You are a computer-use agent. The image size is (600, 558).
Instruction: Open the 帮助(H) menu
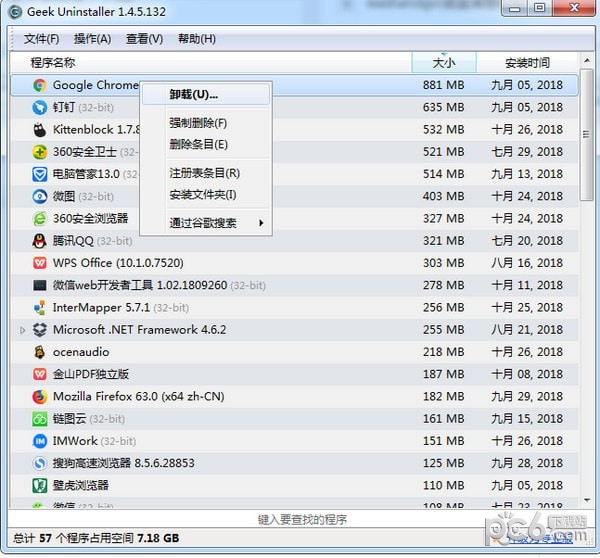pyautogui.click(x=197, y=39)
